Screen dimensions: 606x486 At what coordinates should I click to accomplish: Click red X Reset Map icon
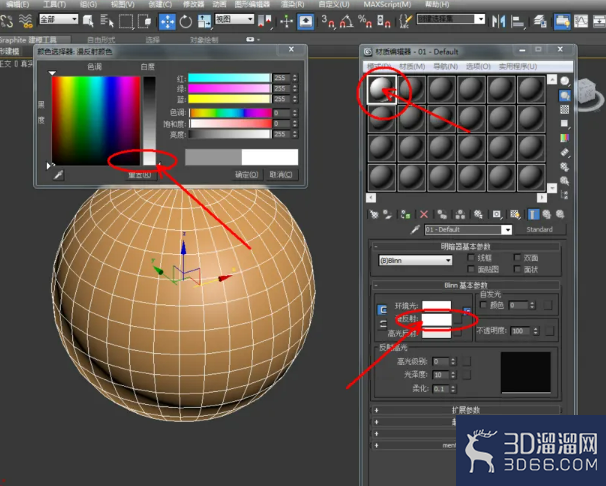pos(424,214)
